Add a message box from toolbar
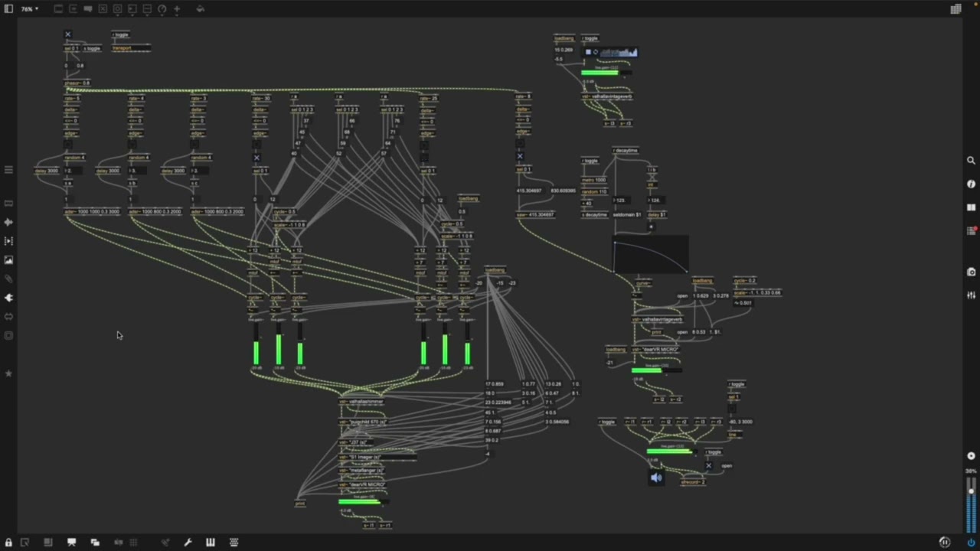Viewport: 980px width, 551px height. coord(73,9)
